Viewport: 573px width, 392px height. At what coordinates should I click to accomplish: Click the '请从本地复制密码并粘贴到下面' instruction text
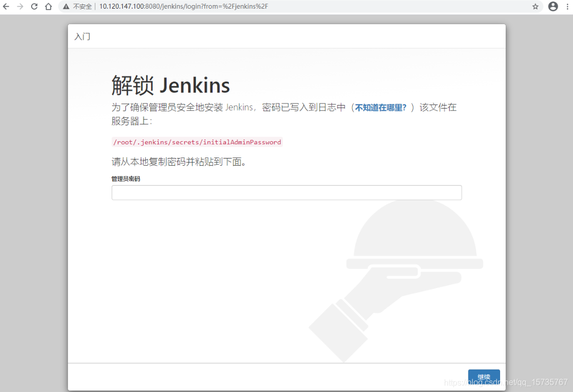coord(179,162)
